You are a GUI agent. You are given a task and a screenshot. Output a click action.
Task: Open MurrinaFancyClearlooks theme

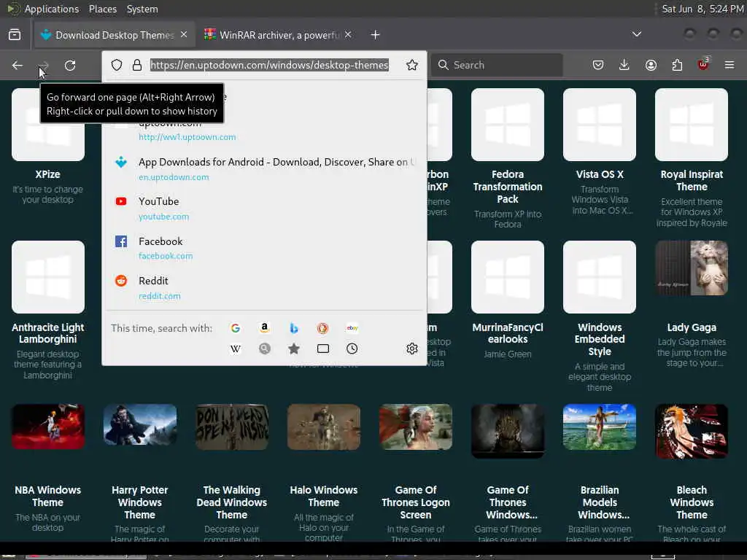coord(508,277)
